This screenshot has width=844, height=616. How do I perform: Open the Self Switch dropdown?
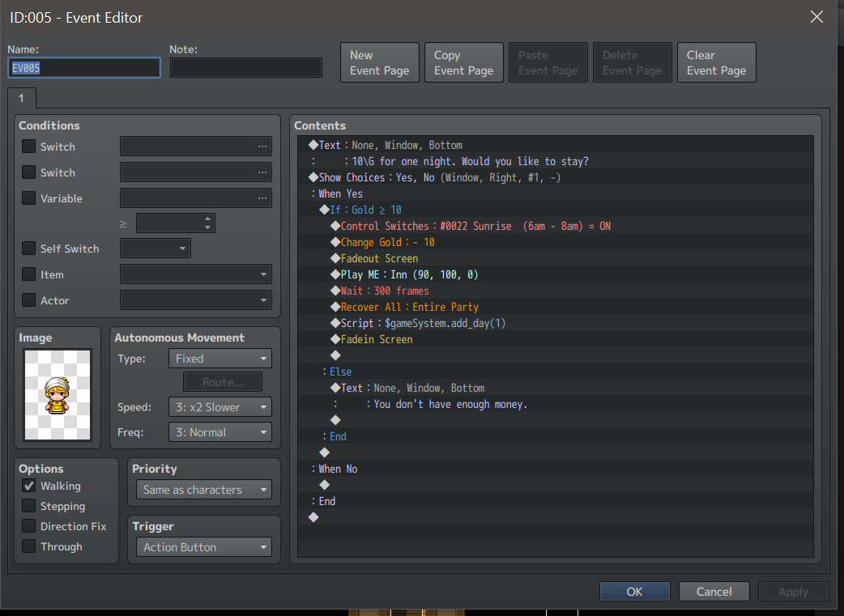coord(155,248)
